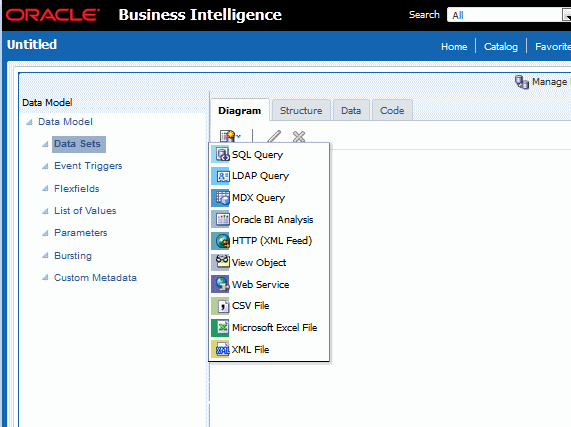This screenshot has height=427, width=571.
Task: Click the Untitled page title
Action: click(x=32, y=44)
